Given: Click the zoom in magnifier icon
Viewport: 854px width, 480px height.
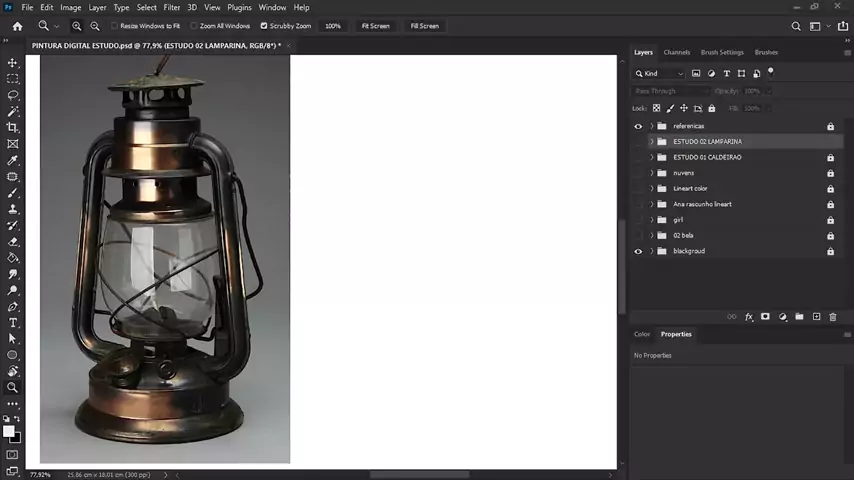Looking at the screenshot, I should point(77,26).
